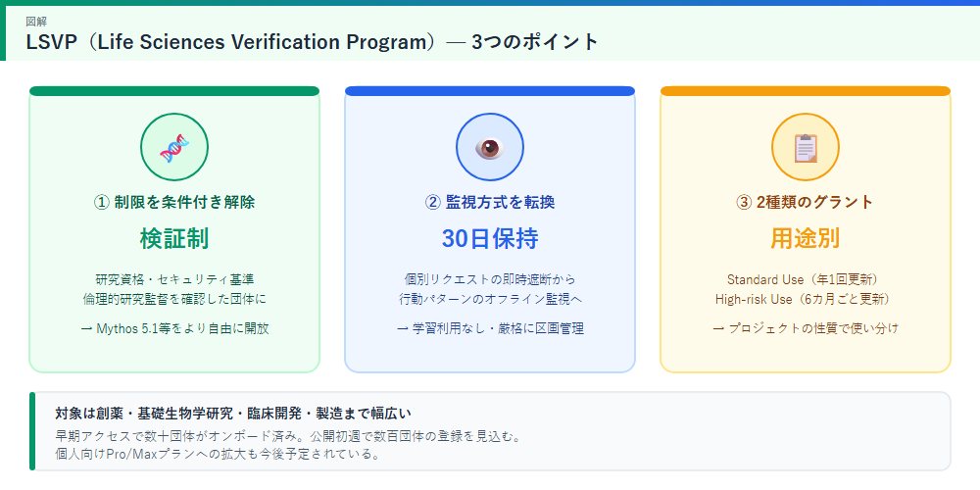
Task: Click the line "→ プロジェクトの性質で使い分け"
Action: [x=806, y=328]
